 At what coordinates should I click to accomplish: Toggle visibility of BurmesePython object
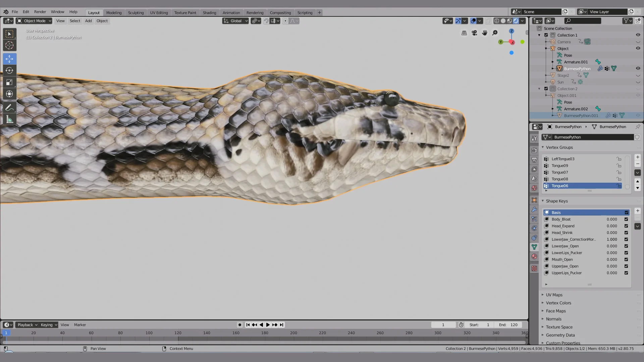tap(638, 68)
